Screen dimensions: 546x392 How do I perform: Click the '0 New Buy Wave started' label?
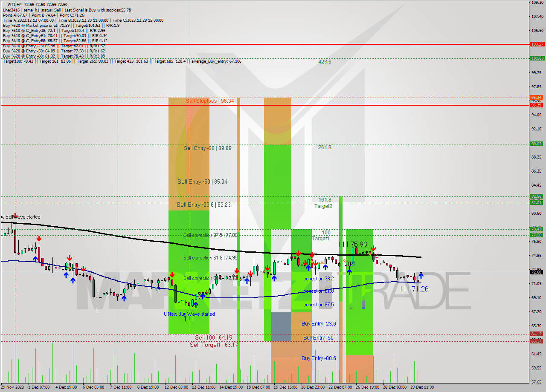[189, 314]
